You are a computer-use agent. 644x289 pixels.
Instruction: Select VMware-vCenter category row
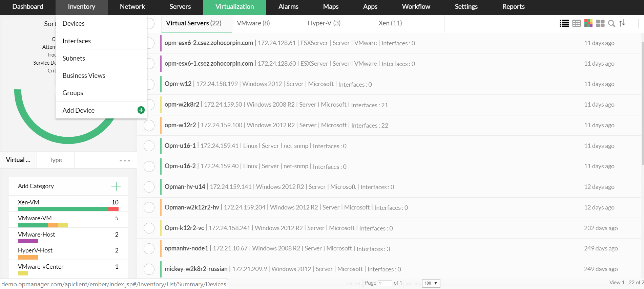(68, 268)
